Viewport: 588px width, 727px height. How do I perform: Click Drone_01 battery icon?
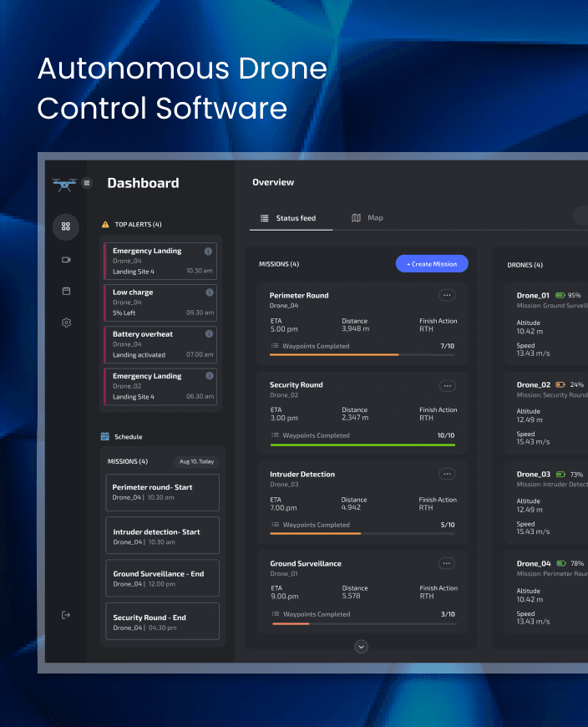(x=560, y=295)
